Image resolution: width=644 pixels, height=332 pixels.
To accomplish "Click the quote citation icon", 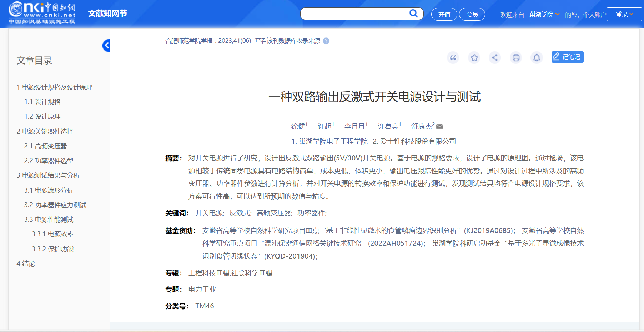I will [453, 58].
